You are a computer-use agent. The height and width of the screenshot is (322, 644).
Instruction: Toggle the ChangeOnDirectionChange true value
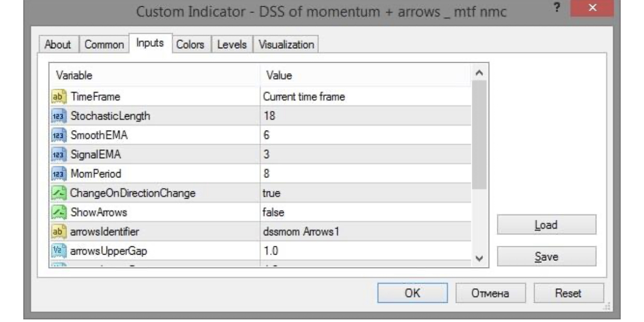pos(271,193)
